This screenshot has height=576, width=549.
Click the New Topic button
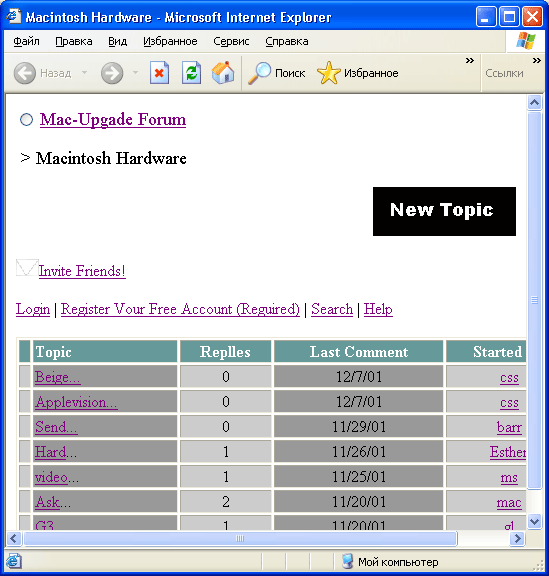coord(444,212)
